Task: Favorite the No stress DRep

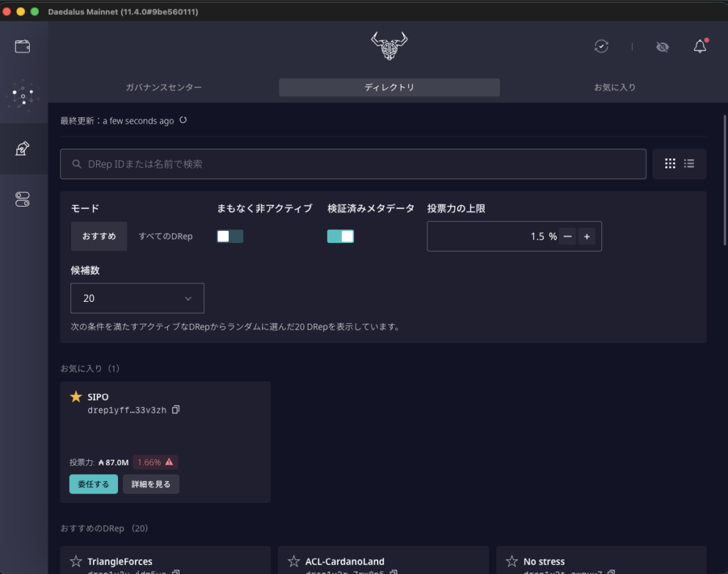Action: click(512, 561)
